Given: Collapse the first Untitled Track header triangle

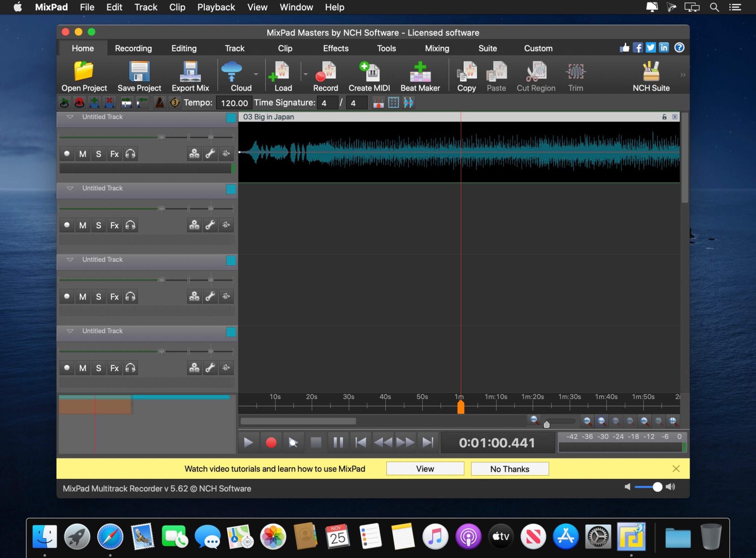Looking at the screenshot, I should click(69, 117).
